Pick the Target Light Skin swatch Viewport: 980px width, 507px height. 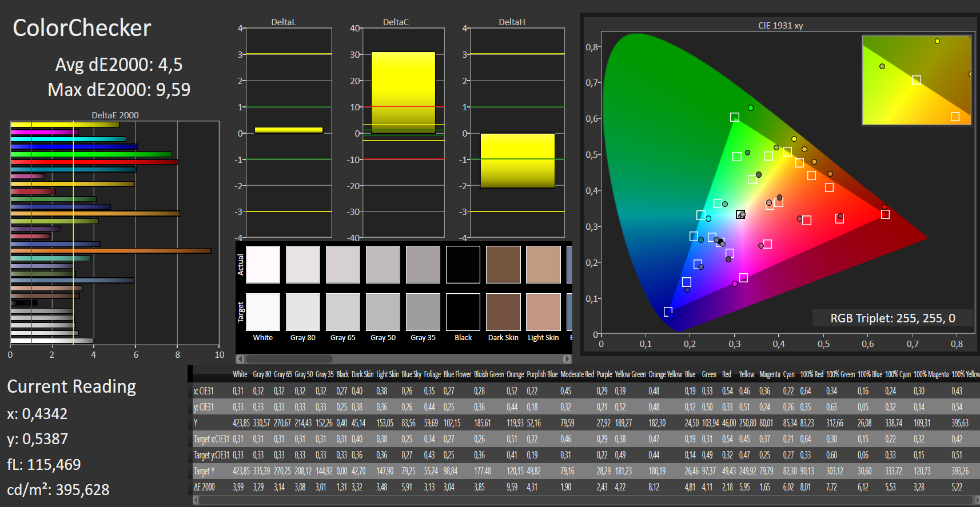point(543,312)
